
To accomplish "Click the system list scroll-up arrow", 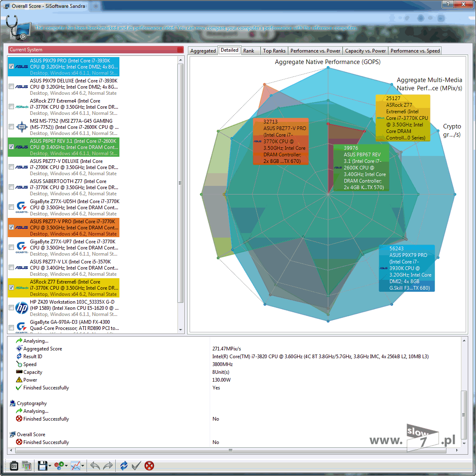I will click(x=181, y=60).
